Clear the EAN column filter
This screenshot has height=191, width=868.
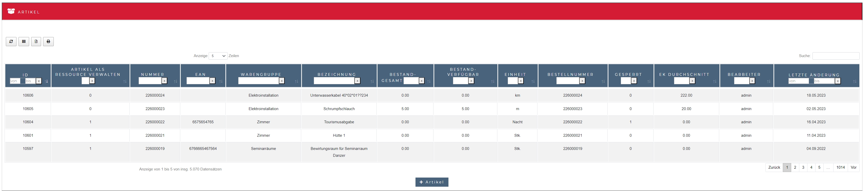212,81
